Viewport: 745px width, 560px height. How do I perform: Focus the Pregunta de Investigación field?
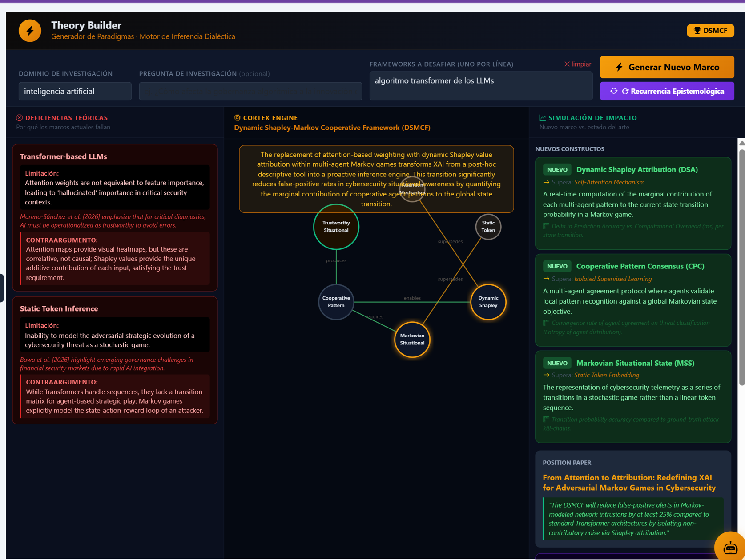click(250, 91)
